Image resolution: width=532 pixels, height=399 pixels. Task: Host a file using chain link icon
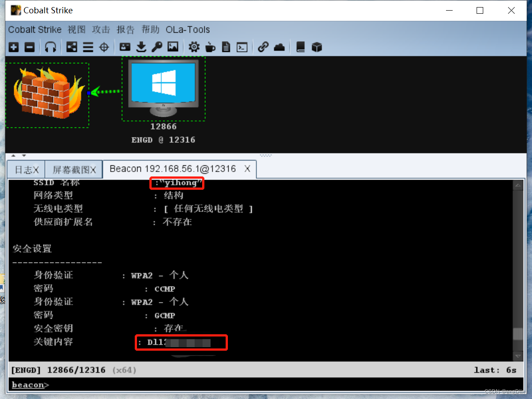click(263, 47)
